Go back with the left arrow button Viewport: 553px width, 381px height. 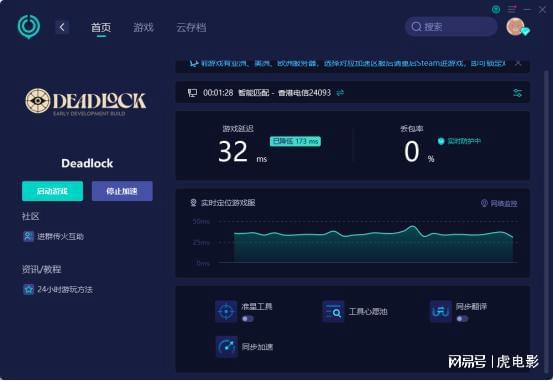(x=62, y=27)
